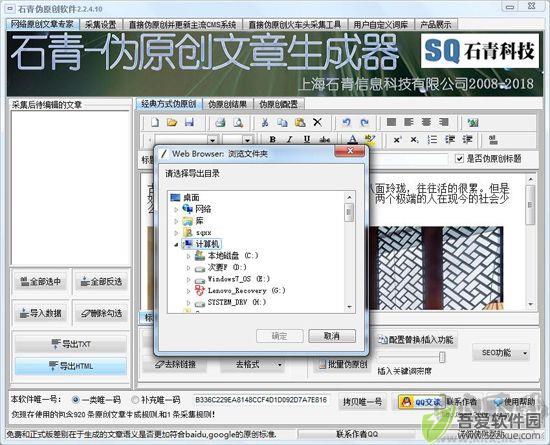Toggle the 是否伪原创标题 checkbox

[x=460, y=159]
